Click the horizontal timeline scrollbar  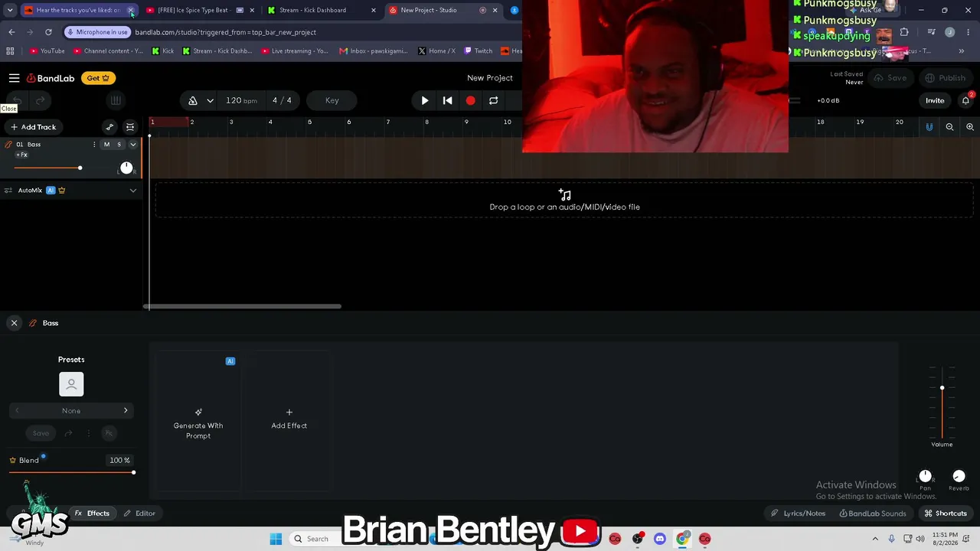243,306
